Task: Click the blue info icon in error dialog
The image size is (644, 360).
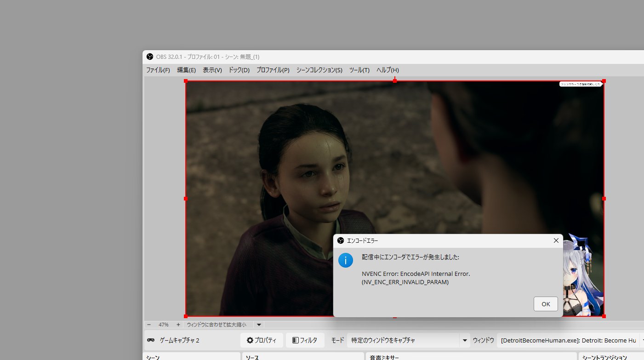Action: (x=345, y=260)
